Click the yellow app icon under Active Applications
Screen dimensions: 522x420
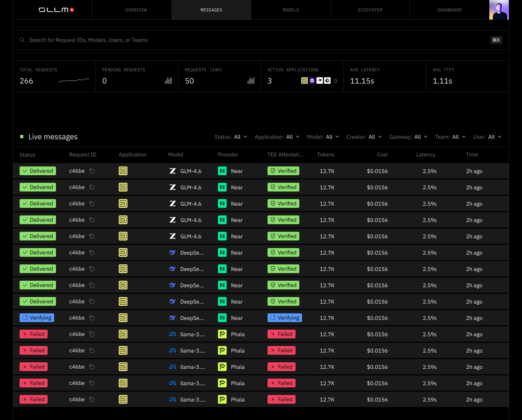(304, 81)
